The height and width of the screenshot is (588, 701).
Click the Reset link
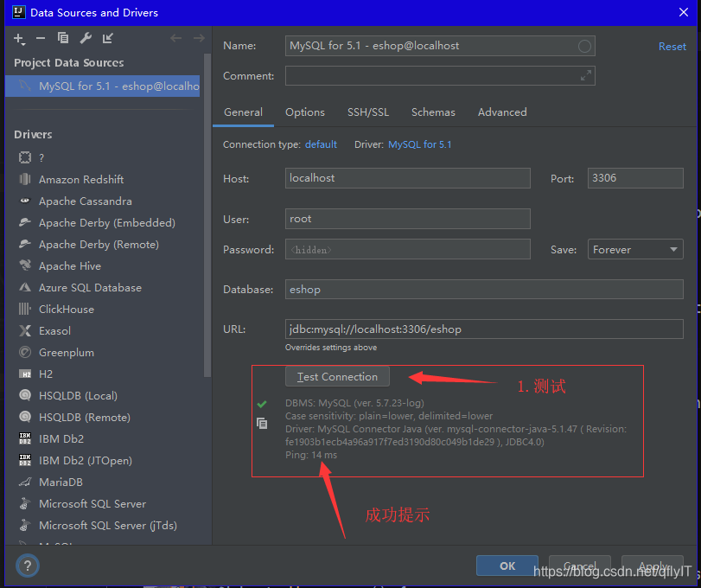pos(672,47)
